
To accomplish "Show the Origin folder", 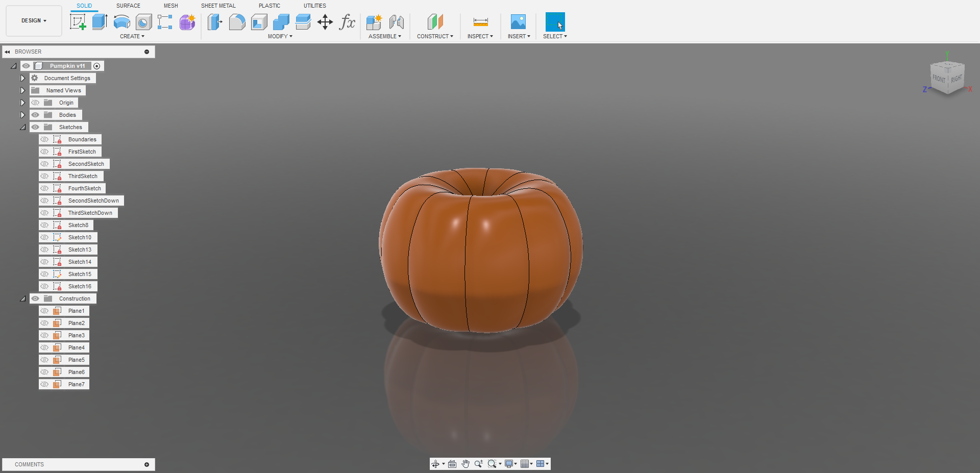I will pyautogui.click(x=35, y=103).
